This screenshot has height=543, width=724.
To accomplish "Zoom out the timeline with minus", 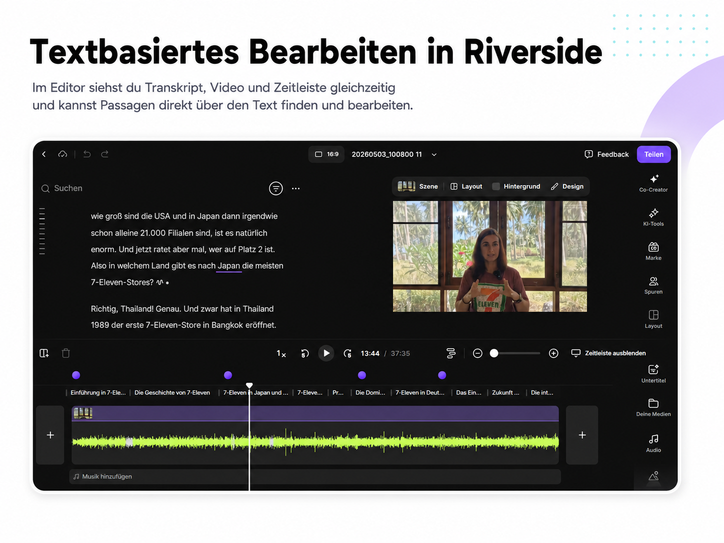I will (478, 353).
